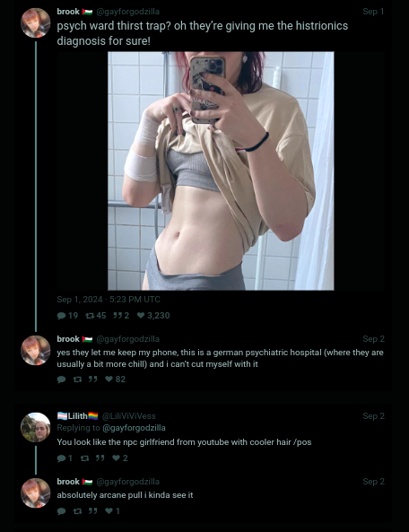Click Lilith's profile avatar

[x=36, y=427]
